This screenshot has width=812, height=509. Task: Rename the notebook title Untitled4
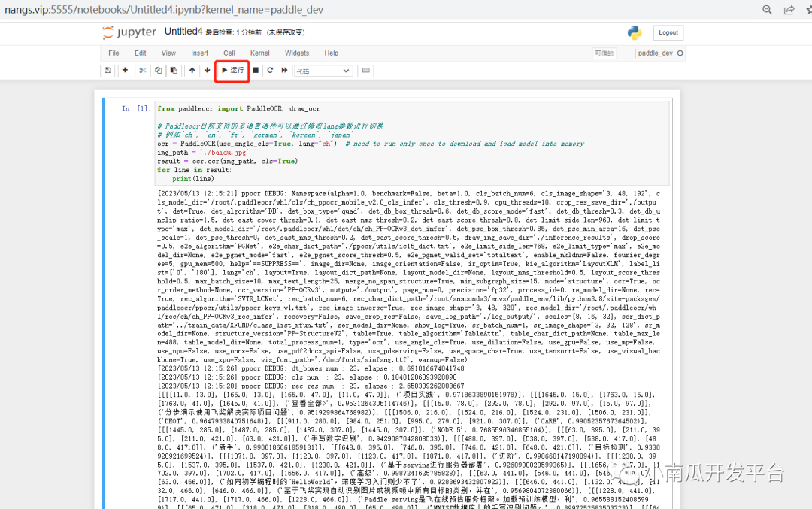(x=183, y=32)
